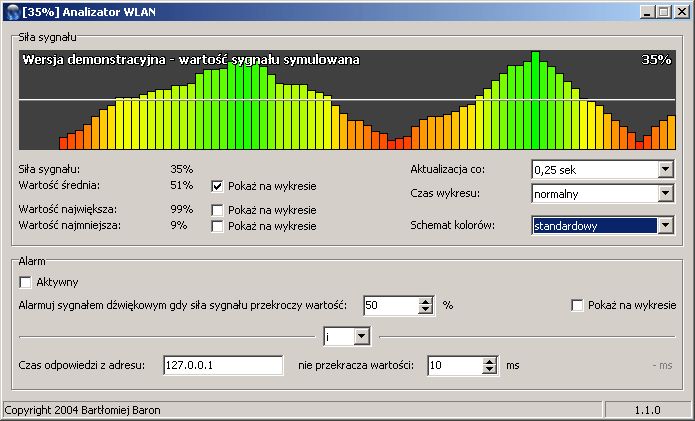Click the 'Siła sygnału:' 35% value
This screenshot has width=695, height=421.
(182, 169)
